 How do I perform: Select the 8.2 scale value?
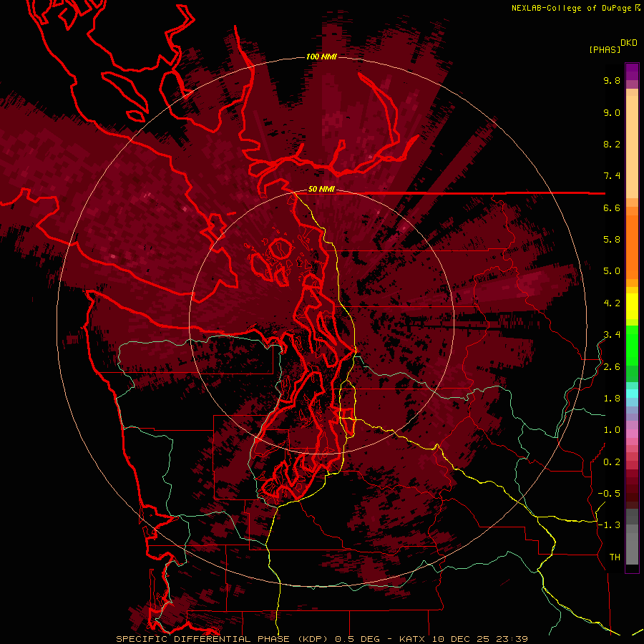click(x=612, y=144)
